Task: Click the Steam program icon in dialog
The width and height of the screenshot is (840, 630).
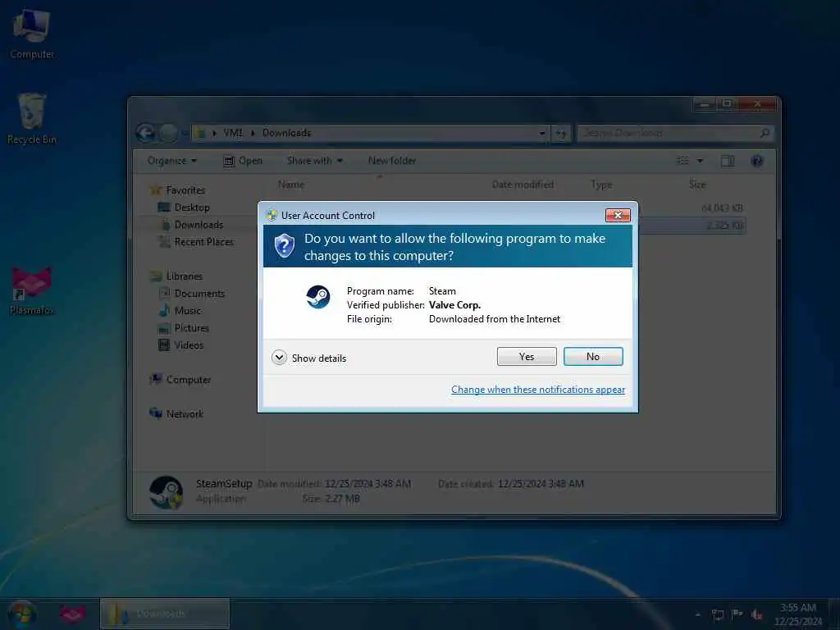Action: tap(317, 297)
